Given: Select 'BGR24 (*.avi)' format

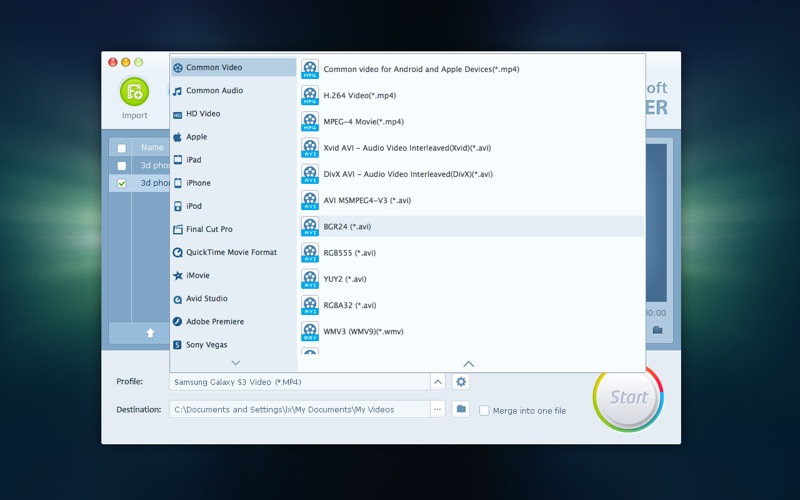Looking at the screenshot, I should point(471,227).
